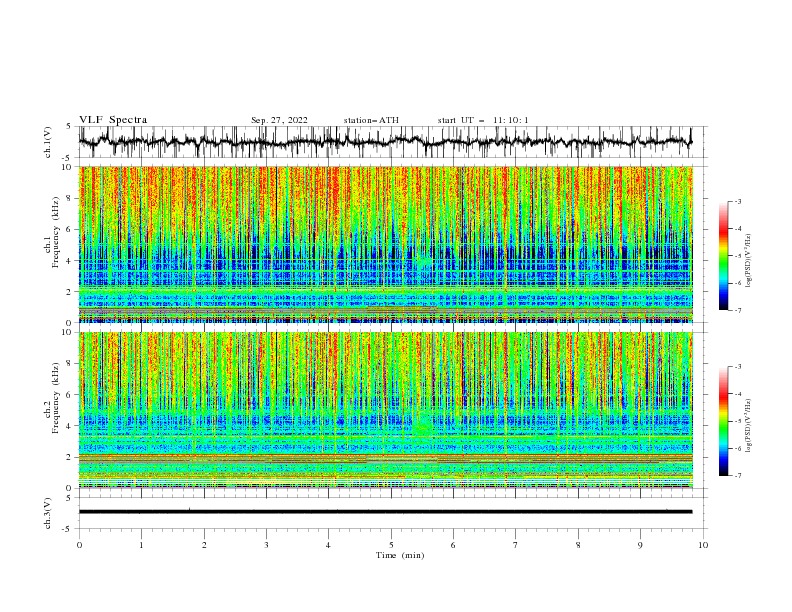The width and height of the screenshot is (792, 612).
Task: Click time axis tick label "0"
Action: [x=79, y=545]
